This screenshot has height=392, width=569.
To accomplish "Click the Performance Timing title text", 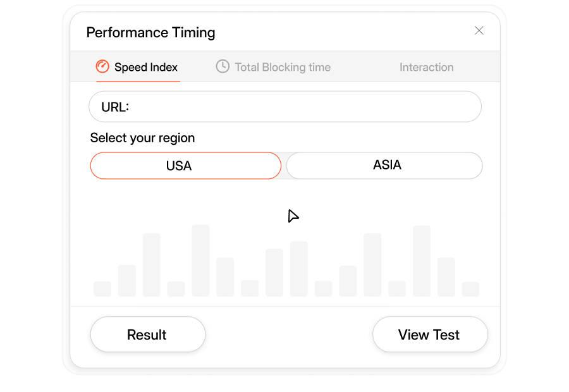I will 150,33.
